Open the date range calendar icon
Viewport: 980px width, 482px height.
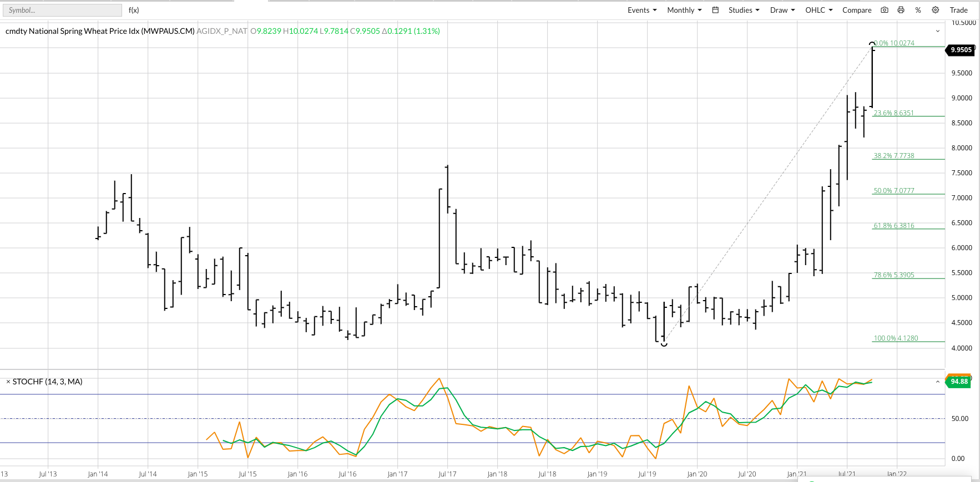tap(715, 10)
